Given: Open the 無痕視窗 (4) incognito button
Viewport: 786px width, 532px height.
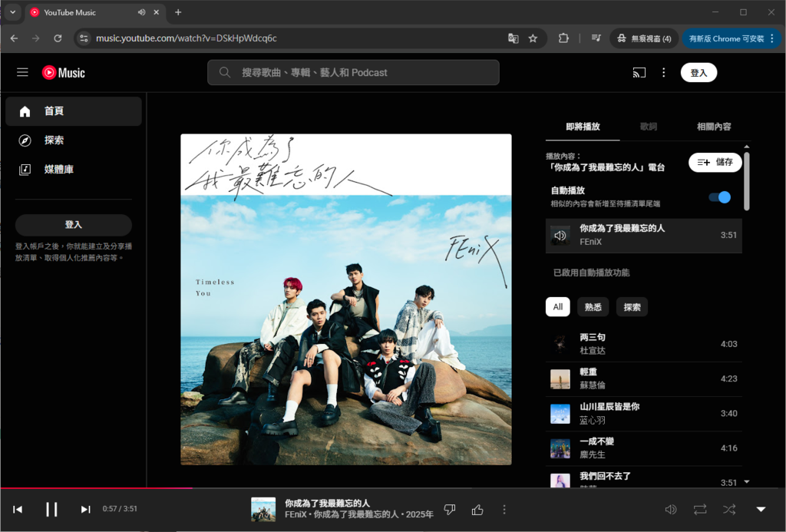Looking at the screenshot, I should (644, 38).
